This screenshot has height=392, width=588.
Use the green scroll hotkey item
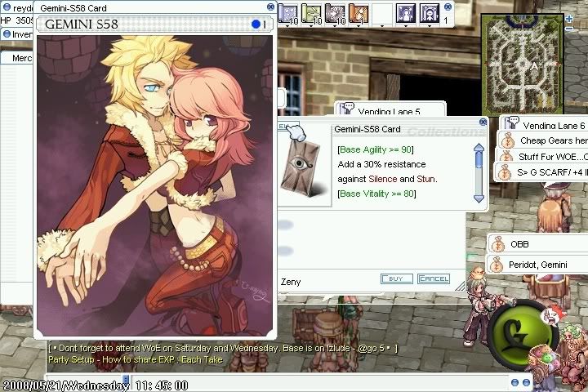pos(312,14)
